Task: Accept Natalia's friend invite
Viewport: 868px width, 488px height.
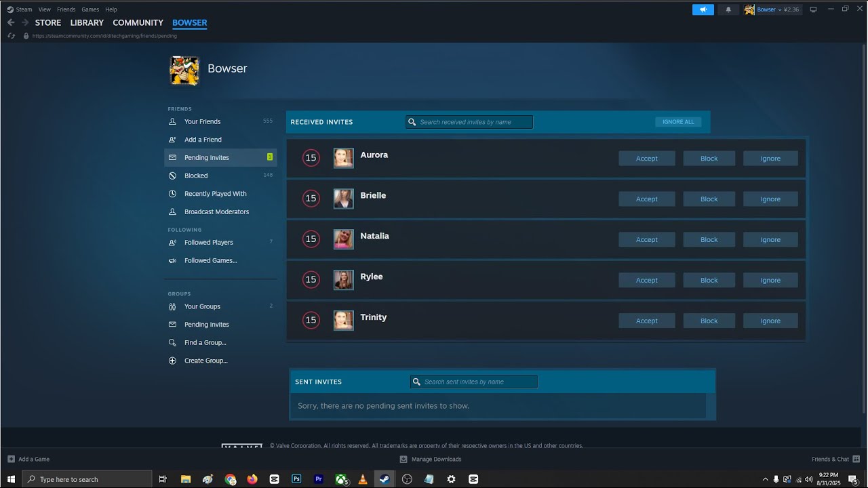Action: coord(647,240)
